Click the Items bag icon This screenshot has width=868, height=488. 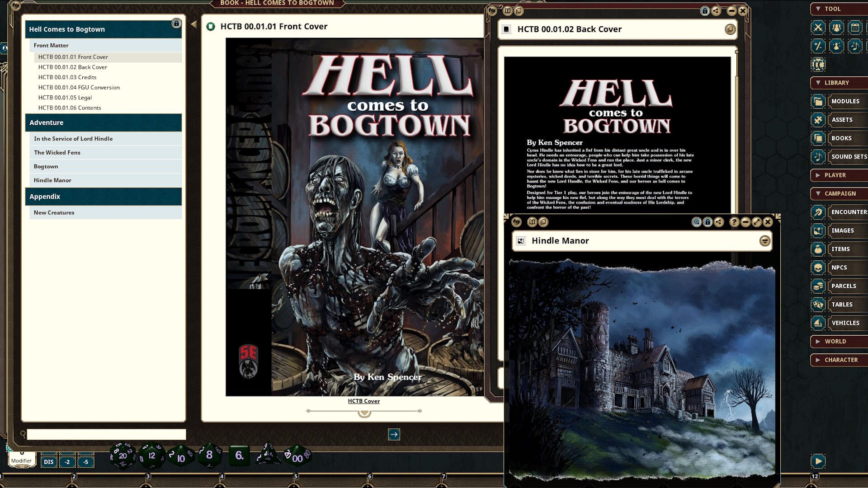[x=818, y=249]
